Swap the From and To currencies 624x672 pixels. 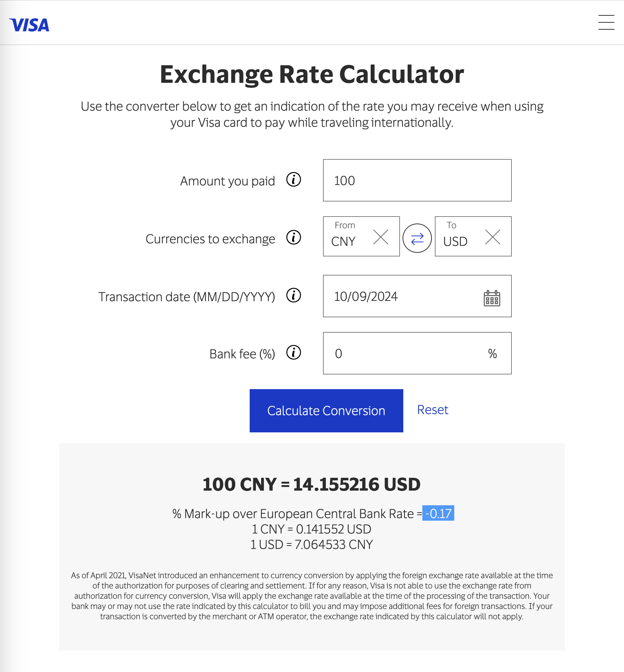(417, 238)
